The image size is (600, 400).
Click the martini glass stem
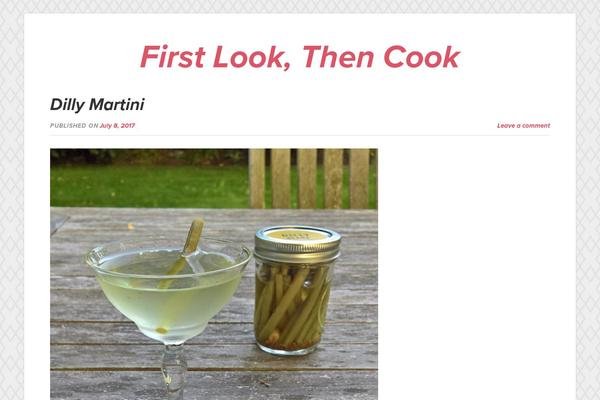tap(174, 371)
